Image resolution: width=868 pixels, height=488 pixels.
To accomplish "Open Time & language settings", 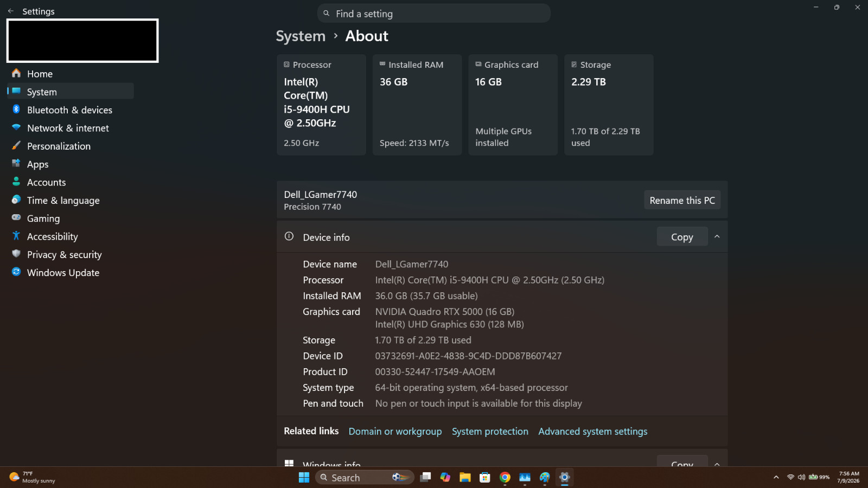I will pos(71,200).
